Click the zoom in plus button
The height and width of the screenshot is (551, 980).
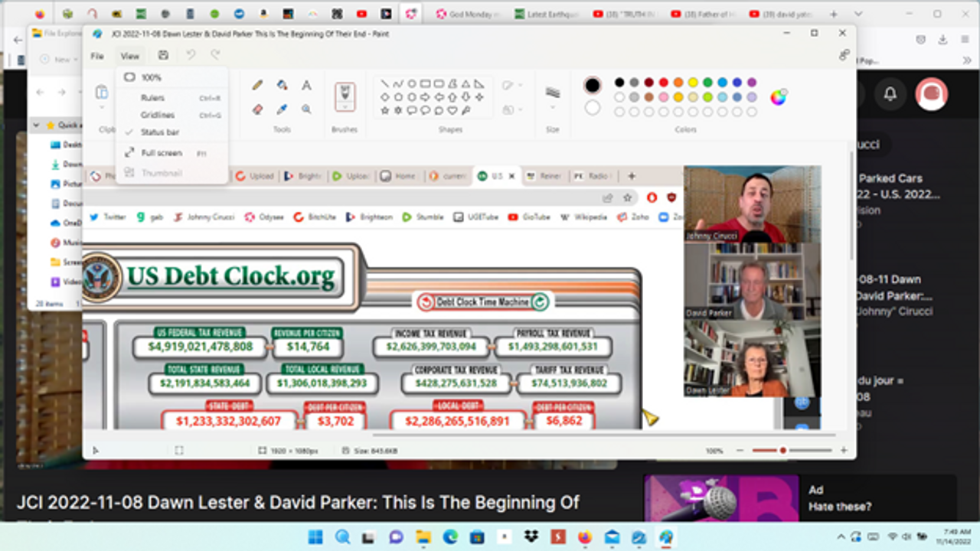(844, 451)
